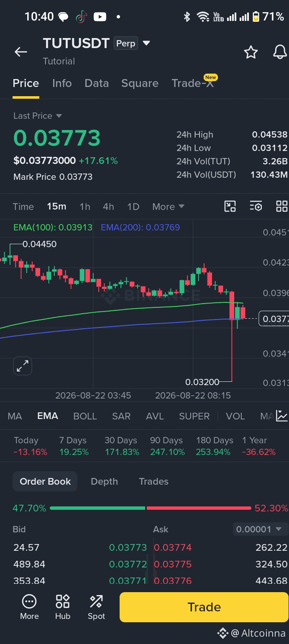Select the 15m timeframe

(56, 207)
